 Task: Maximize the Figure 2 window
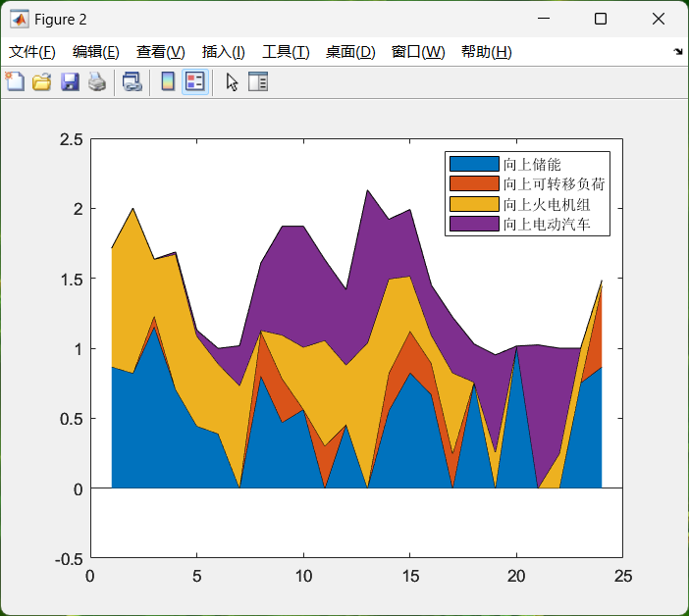coord(601,19)
